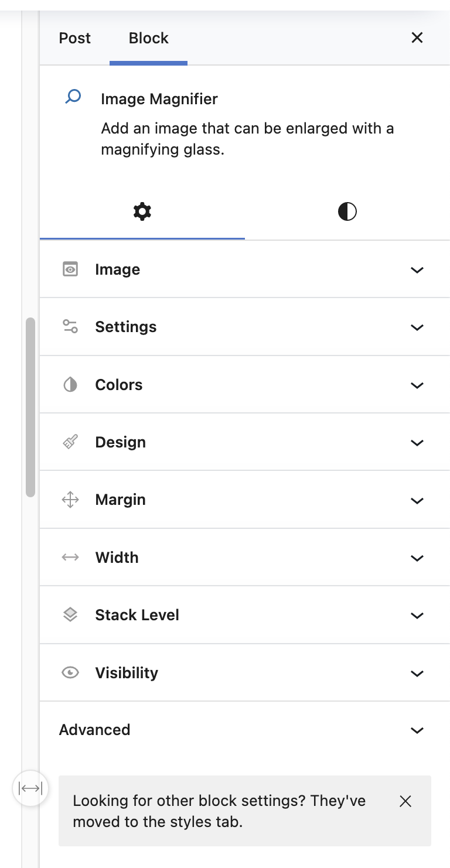Click the Margin arrows icon
450x868 pixels.
[x=70, y=500]
